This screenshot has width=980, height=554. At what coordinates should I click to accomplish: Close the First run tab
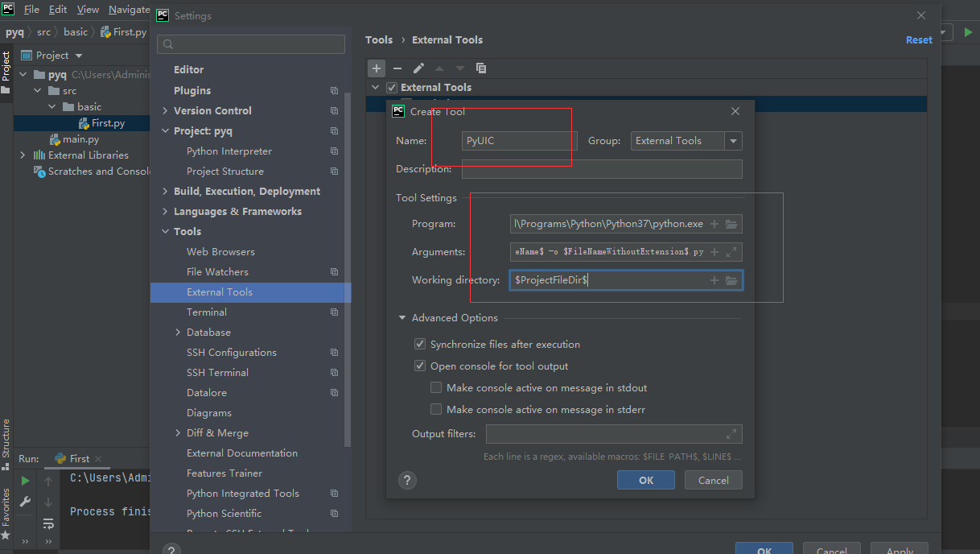pos(100,459)
